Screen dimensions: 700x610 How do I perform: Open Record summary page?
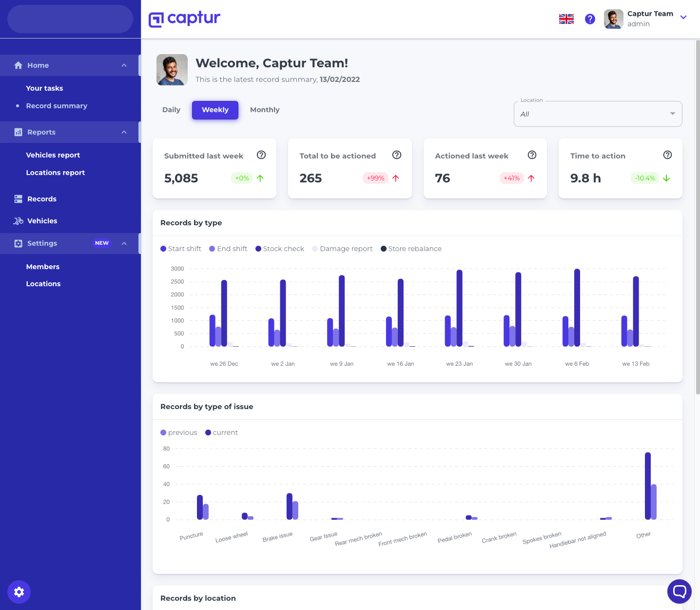pyautogui.click(x=57, y=106)
